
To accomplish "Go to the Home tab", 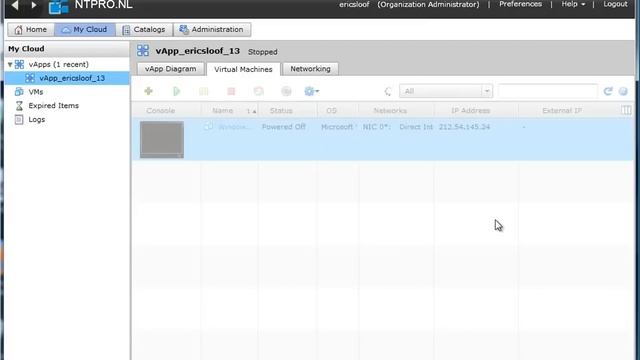I will [31, 29].
